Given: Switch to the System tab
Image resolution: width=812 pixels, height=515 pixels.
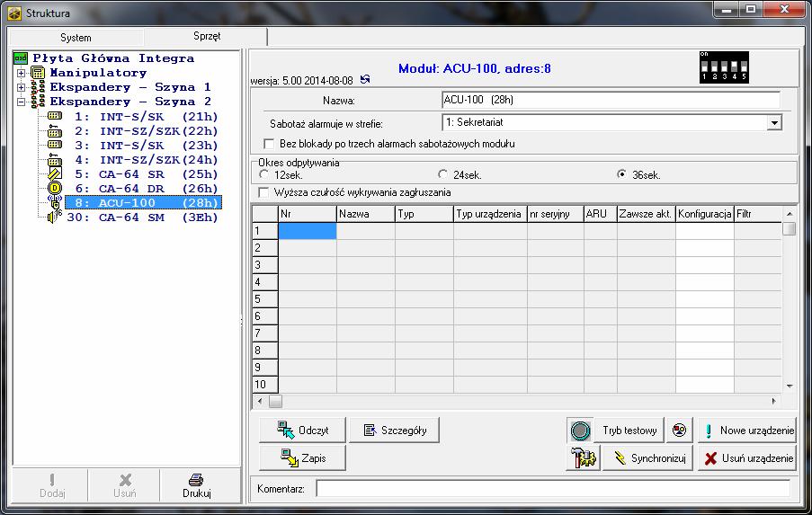Looking at the screenshot, I should (76, 38).
